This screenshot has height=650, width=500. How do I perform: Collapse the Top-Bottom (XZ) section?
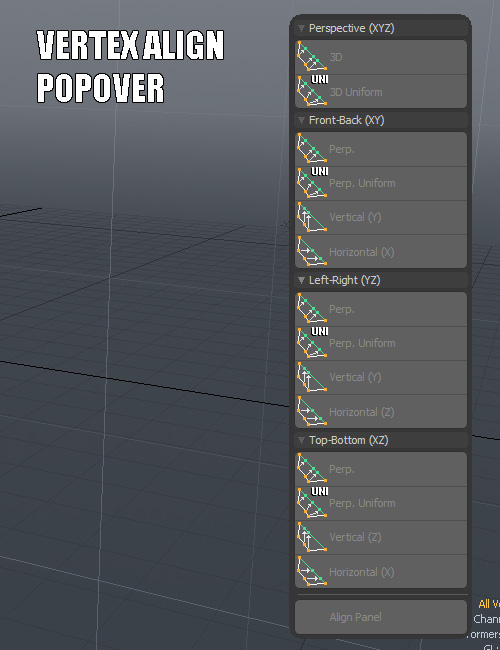coord(301,440)
